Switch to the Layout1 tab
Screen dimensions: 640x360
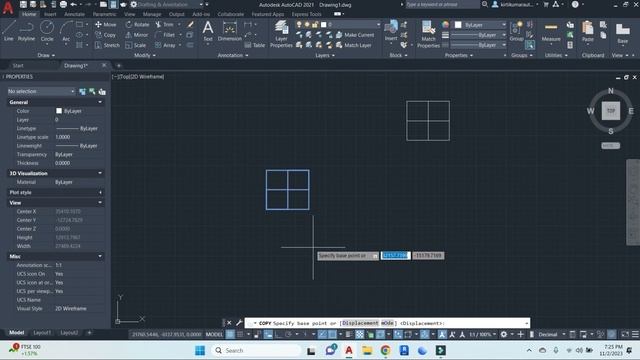[42, 333]
